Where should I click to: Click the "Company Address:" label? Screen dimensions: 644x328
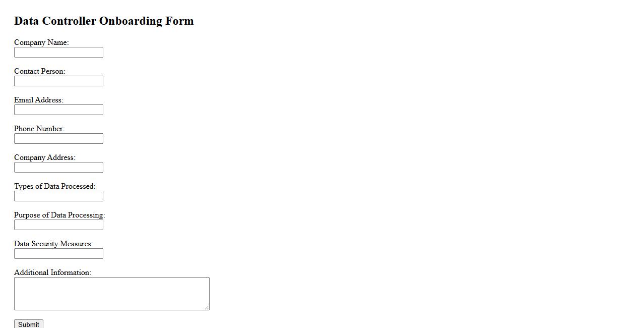click(x=45, y=157)
